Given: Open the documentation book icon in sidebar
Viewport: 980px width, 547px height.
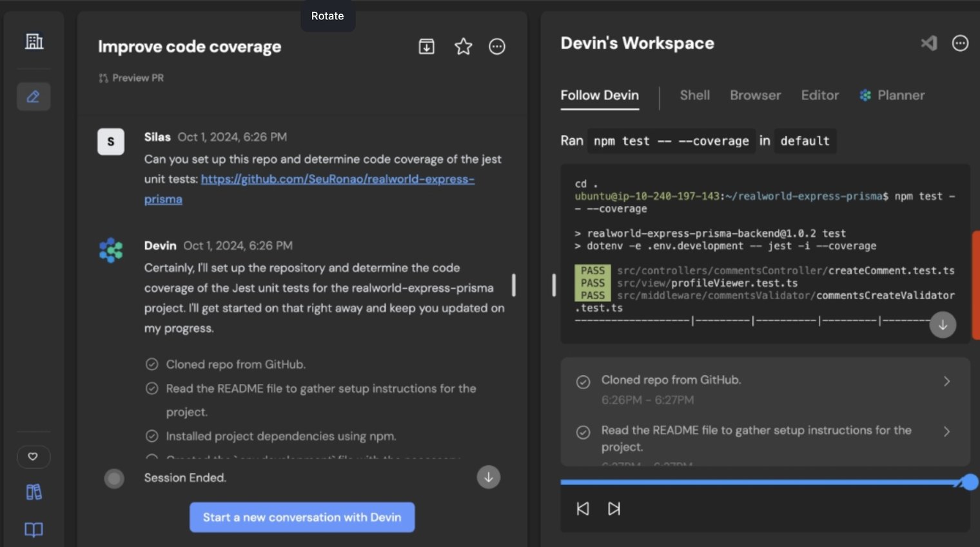Looking at the screenshot, I should pyautogui.click(x=34, y=530).
